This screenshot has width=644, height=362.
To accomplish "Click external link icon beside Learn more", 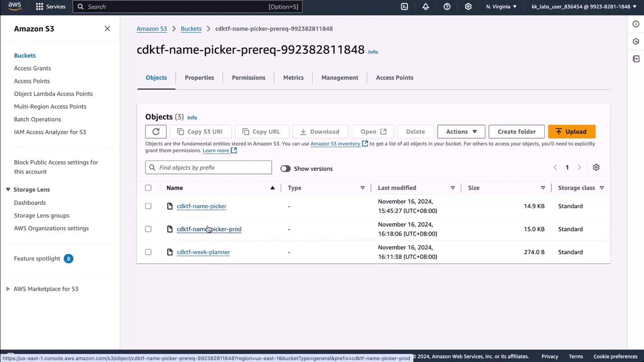I will (x=234, y=150).
